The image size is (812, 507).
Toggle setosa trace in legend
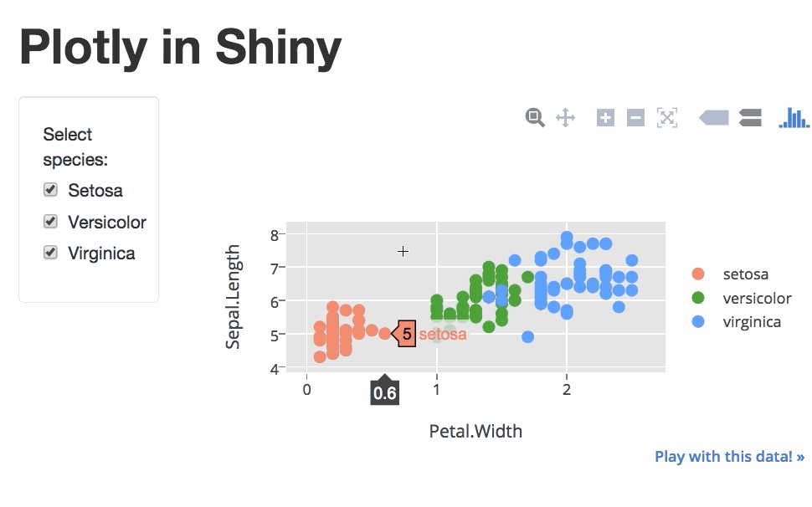(745, 274)
